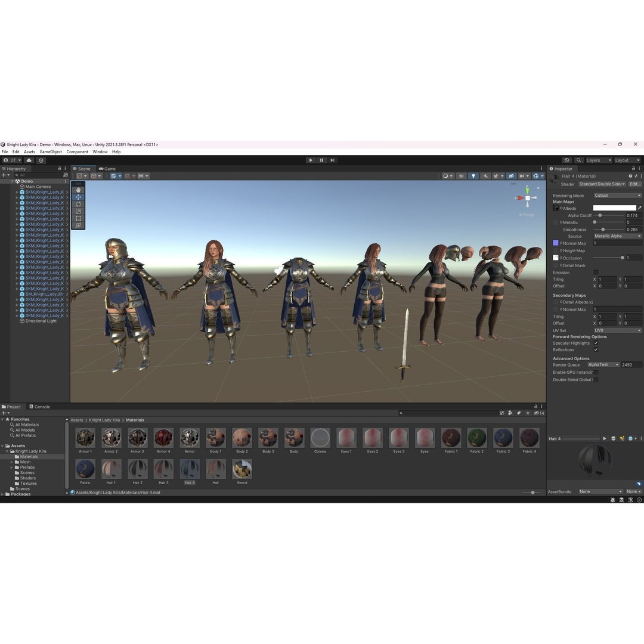This screenshot has height=644, width=644.
Task: Filter Project favorites star icon
Action: [528, 413]
